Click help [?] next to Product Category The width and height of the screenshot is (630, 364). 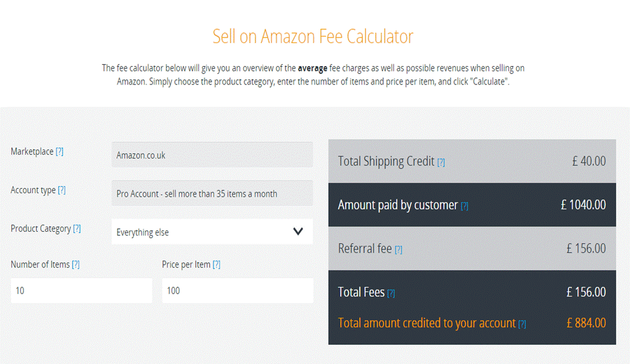[77, 229]
